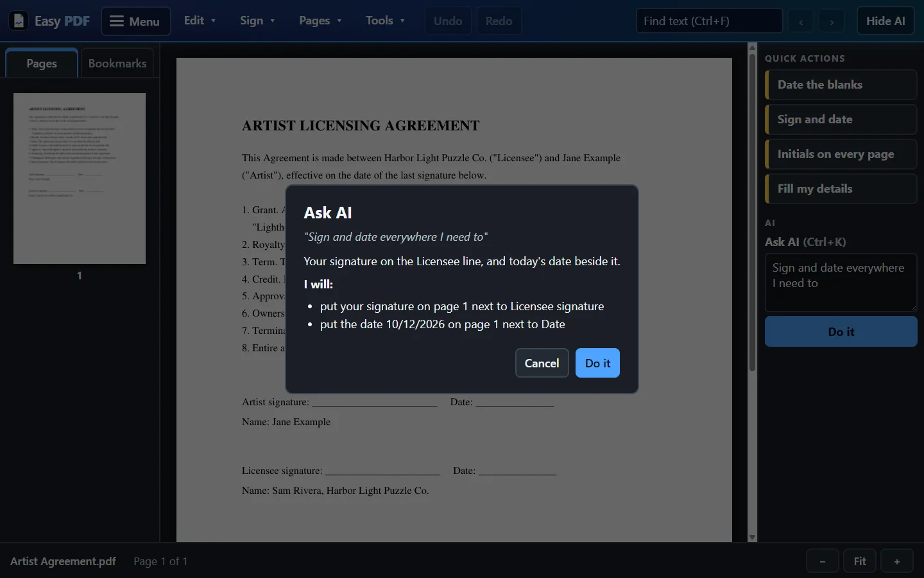Viewport: 924px width, 578px height.
Task: Open the hamburger Menu button
Action: [135, 21]
